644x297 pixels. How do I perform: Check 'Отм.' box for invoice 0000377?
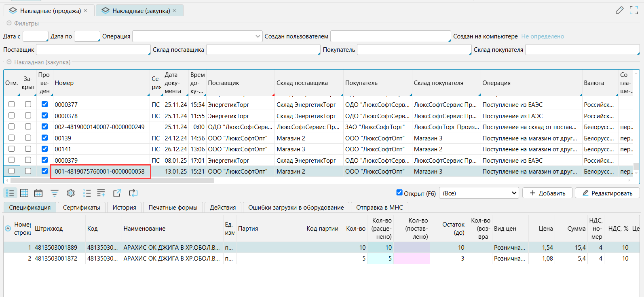(12, 104)
